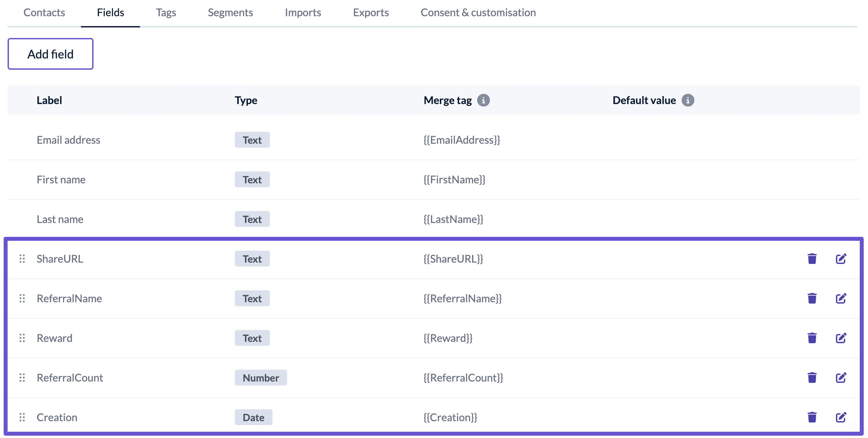Delete the ShareURL field
Image resolution: width=868 pixels, height=438 pixels.
(x=812, y=259)
